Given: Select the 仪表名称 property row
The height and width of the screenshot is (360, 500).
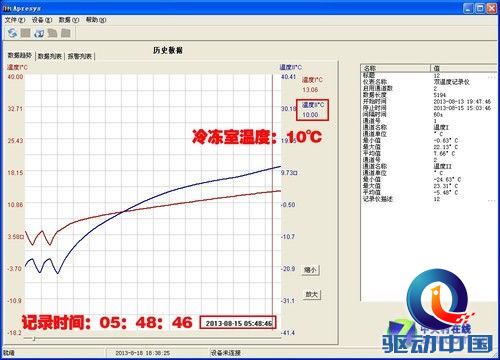Looking at the screenshot, I should coord(429,82).
